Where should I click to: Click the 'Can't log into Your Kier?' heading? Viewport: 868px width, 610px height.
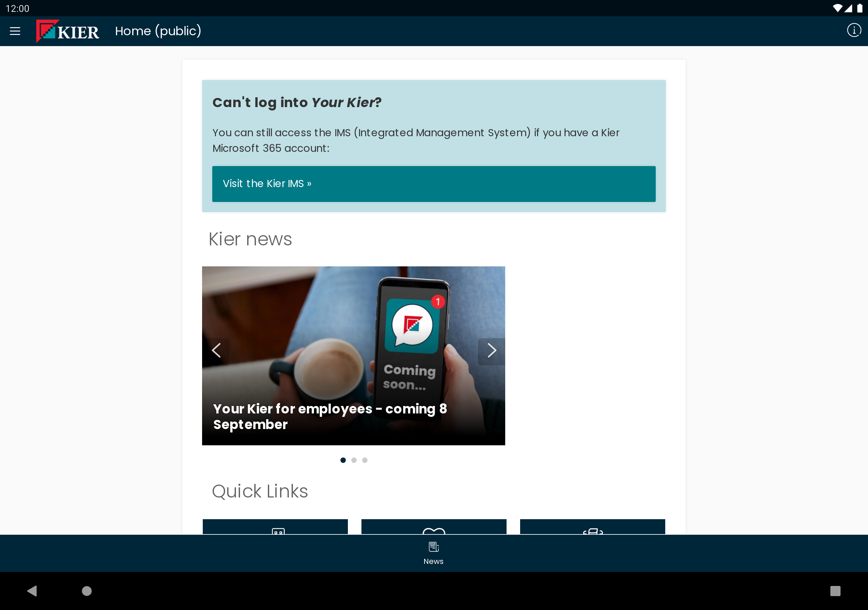coord(297,102)
